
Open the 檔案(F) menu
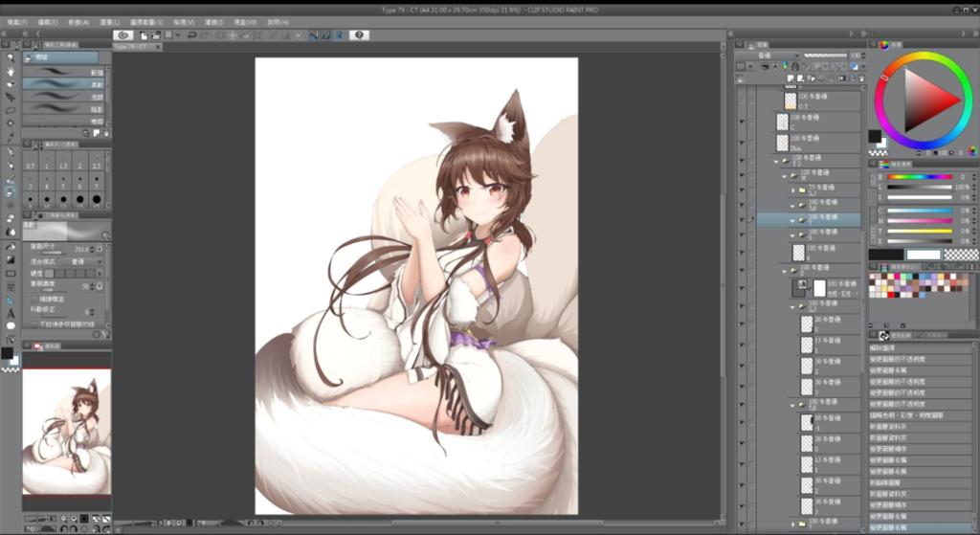click(x=17, y=22)
